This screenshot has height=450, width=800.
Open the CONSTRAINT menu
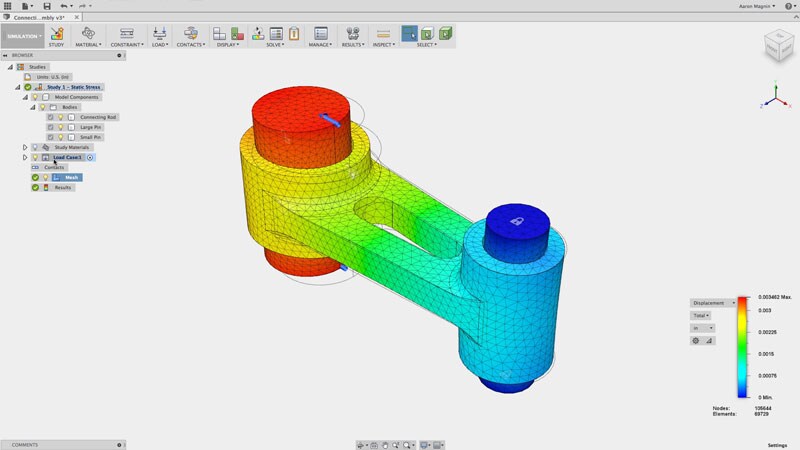coord(127,45)
